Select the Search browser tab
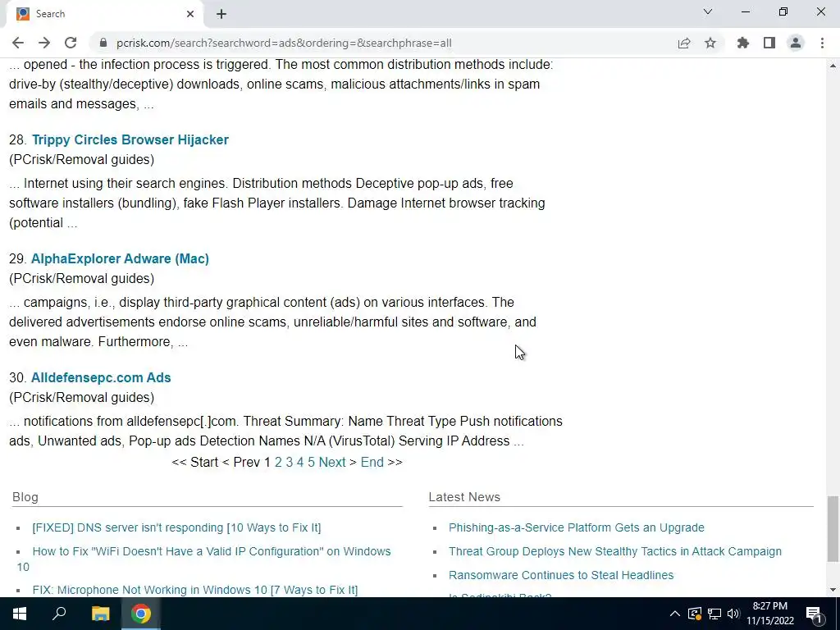The image size is (840, 630). [x=104, y=14]
